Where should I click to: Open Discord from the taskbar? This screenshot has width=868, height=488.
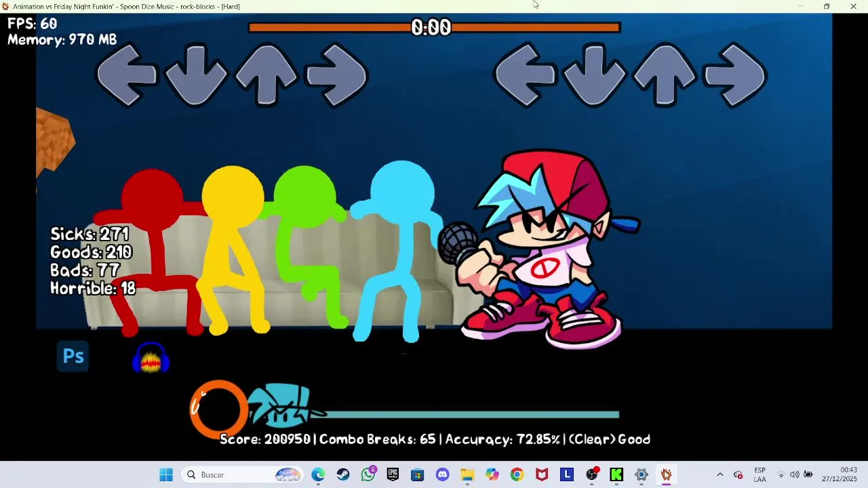443,475
